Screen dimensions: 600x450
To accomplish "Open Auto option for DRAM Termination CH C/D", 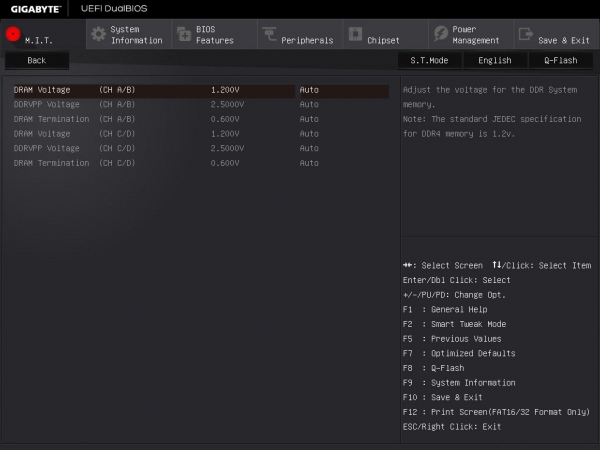I will 309,163.
